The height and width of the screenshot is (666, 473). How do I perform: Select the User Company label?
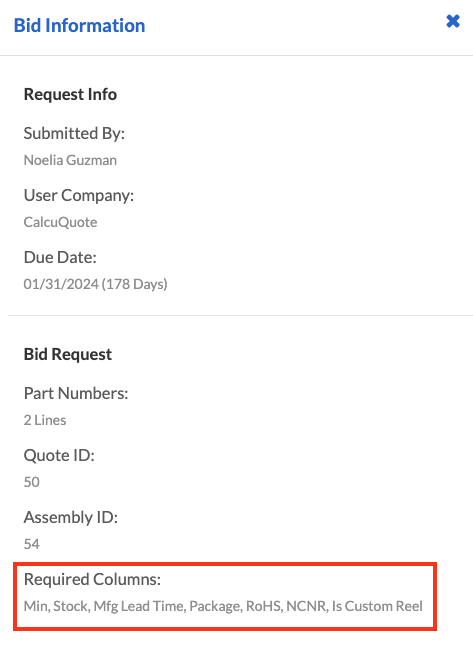(x=79, y=195)
